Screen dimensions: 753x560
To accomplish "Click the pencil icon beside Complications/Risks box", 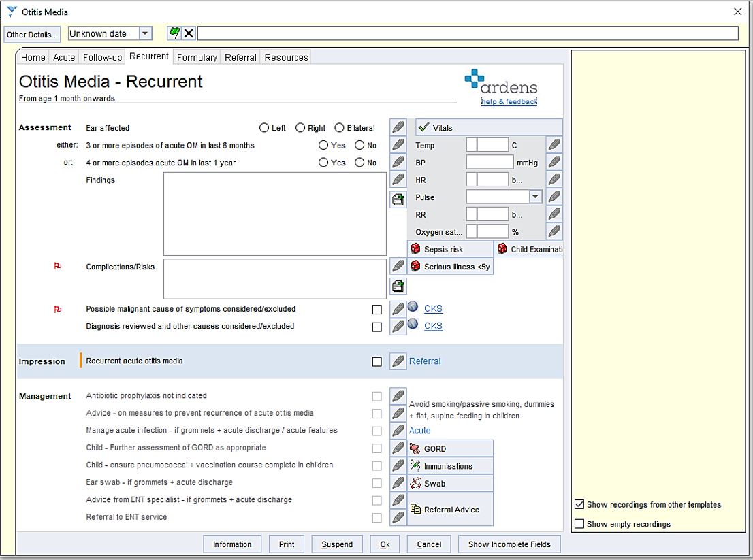I will (x=398, y=266).
